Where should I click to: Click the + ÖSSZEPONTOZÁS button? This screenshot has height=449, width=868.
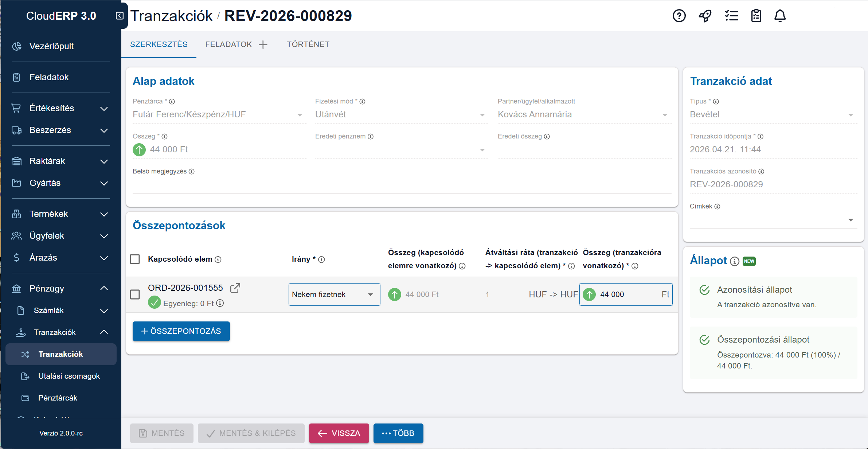181,331
